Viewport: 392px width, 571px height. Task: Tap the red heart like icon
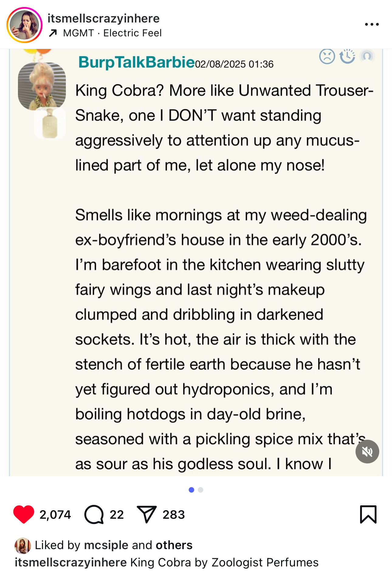pyautogui.click(x=24, y=514)
